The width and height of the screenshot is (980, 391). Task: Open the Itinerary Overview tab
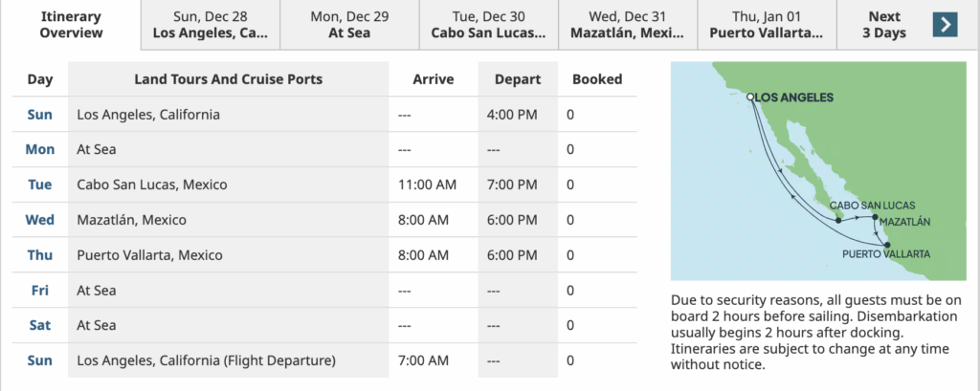pyautogui.click(x=71, y=25)
